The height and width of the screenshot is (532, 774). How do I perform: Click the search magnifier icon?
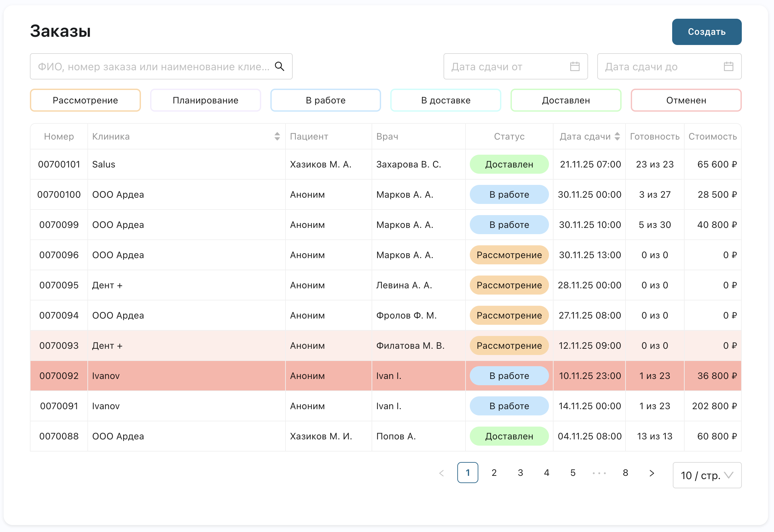pyautogui.click(x=279, y=66)
